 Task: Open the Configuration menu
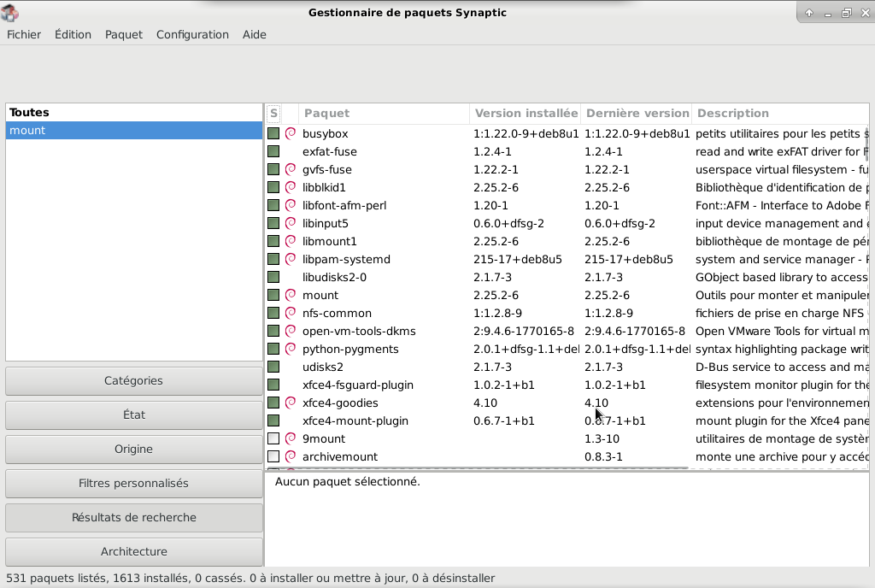click(x=192, y=34)
